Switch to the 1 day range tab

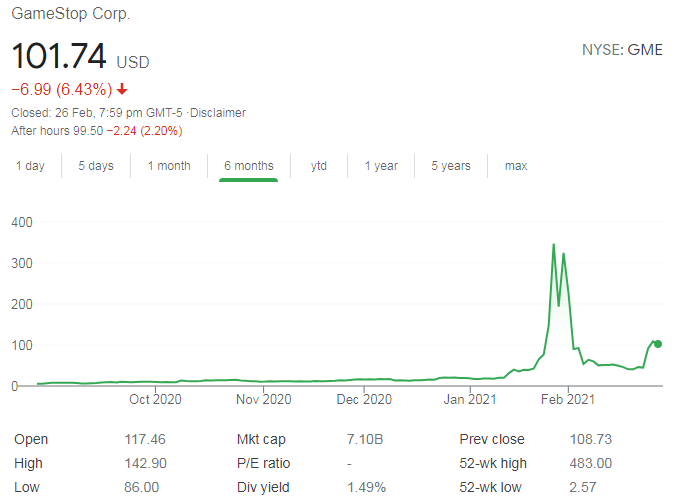[x=30, y=166]
